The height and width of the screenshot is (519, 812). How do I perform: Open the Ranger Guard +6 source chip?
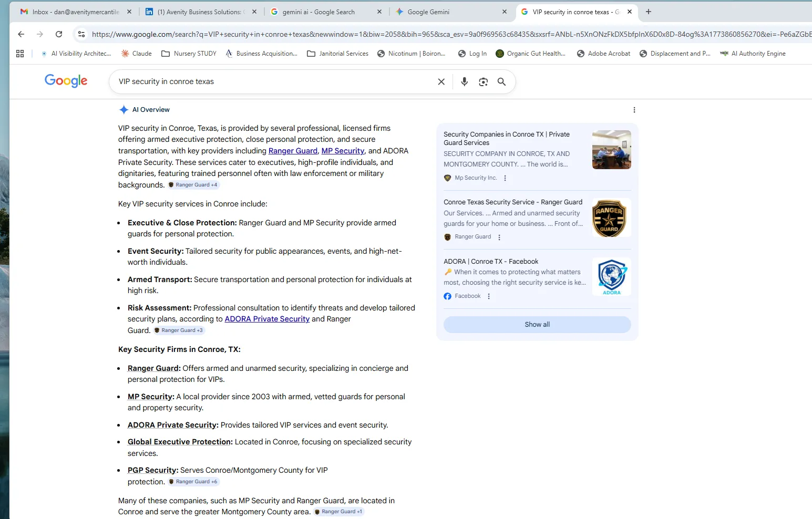coord(193,482)
